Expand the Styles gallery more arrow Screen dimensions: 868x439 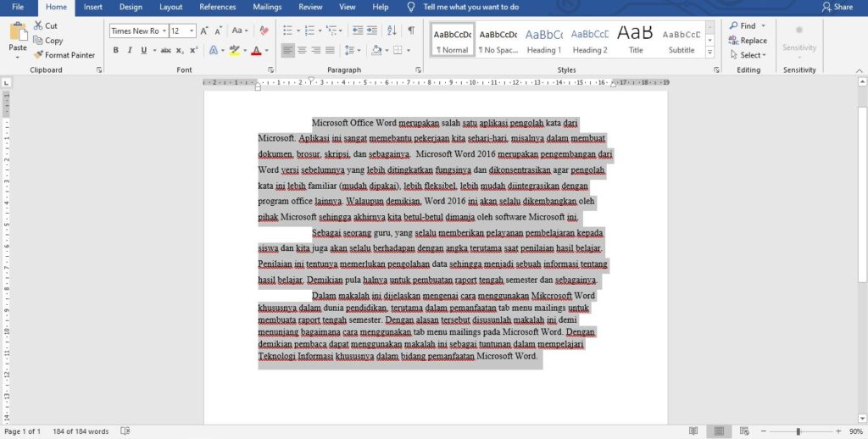coord(710,53)
